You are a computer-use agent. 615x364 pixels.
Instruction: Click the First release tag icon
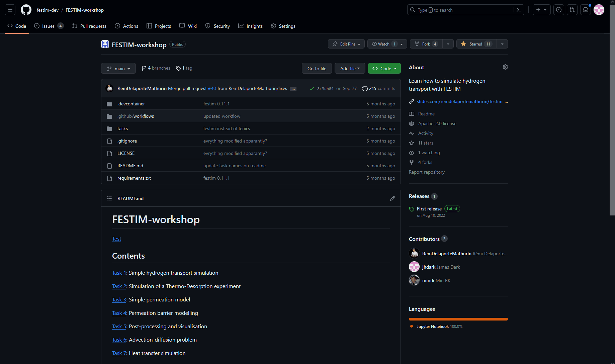click(412, 209)
